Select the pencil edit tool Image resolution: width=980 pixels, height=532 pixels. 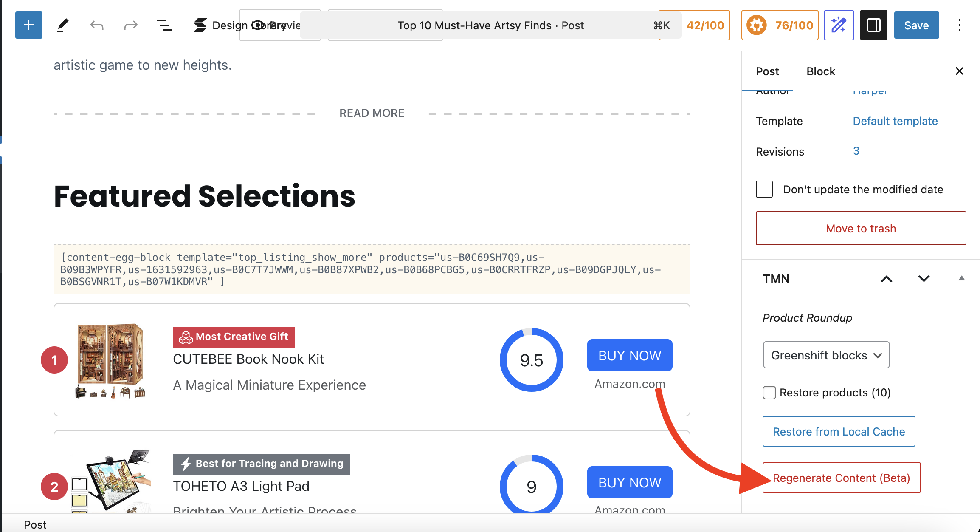pos(62,25)
